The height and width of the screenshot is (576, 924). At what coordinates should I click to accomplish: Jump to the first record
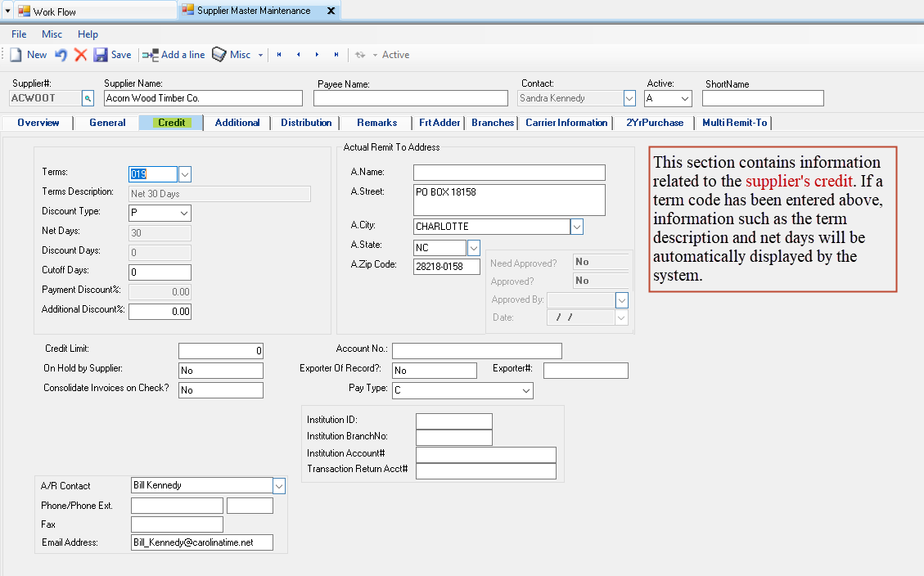279,55
